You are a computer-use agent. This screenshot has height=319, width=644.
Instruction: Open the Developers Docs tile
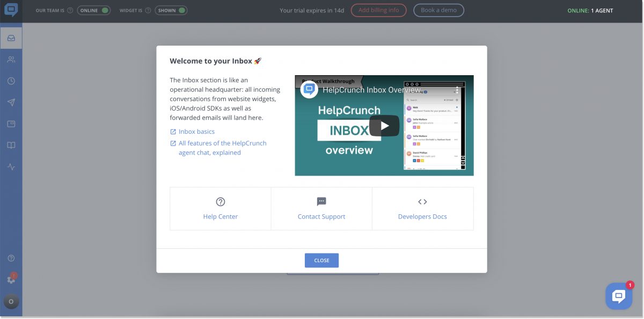coord(422,208)
